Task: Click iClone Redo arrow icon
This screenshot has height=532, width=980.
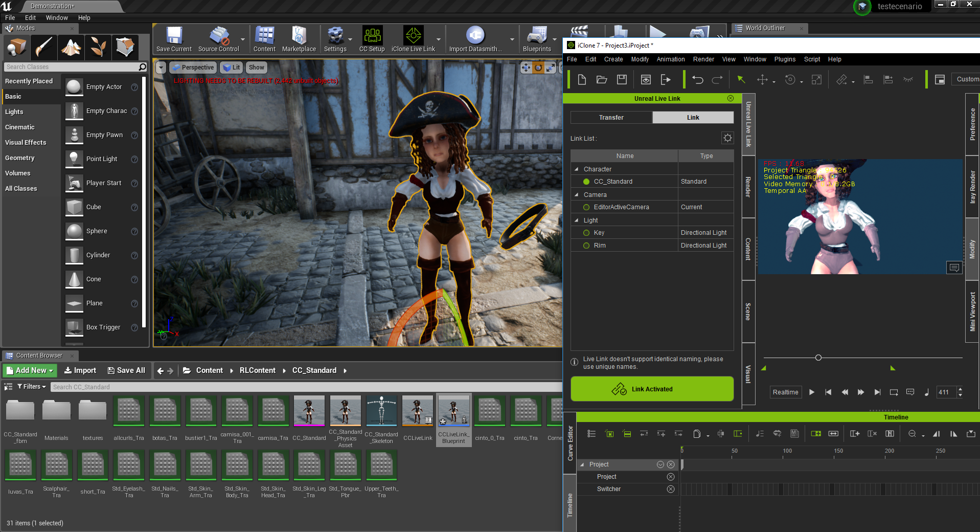Action: click(x=717, y=79)
